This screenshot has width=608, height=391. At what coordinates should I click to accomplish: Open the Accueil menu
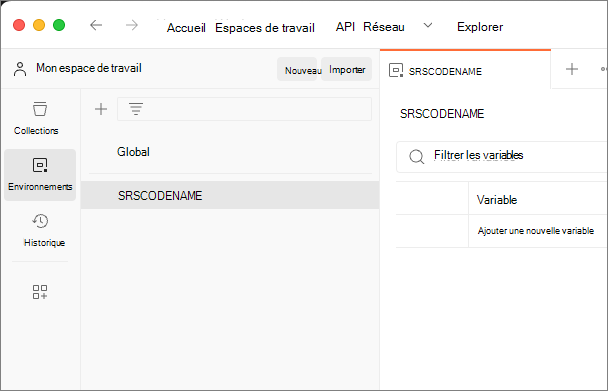pyautogui.click(x=186, y=28)
